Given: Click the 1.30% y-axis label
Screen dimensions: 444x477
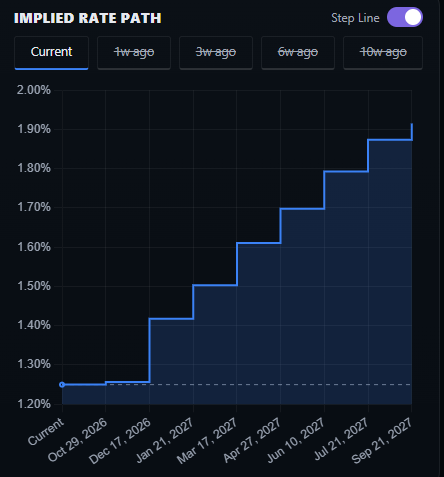Looking at the screenshot, I should point(34,364).
